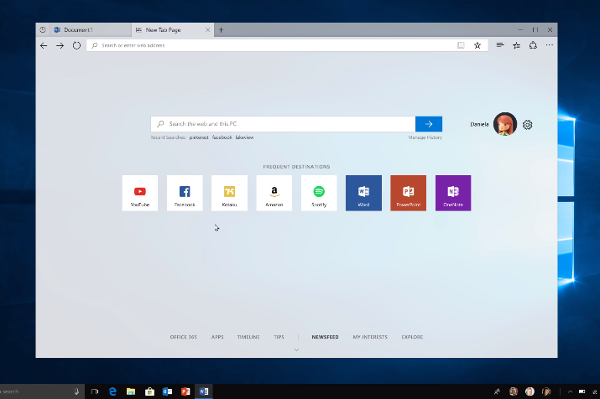The height and width of the screenshot is (399, 600).
Task: Open a new tab with plus button
Action: (221, 30)
